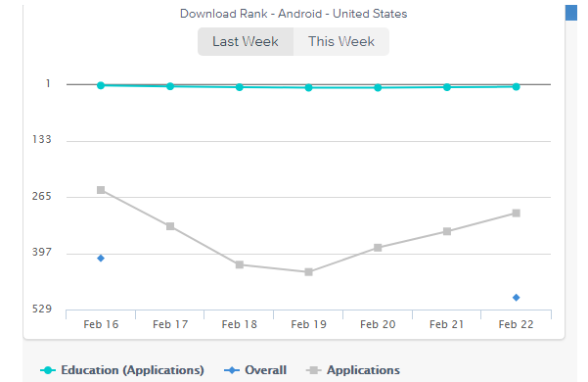Toggle the Applications legend series
Screen dimensions: 588x382
point(353,370)
